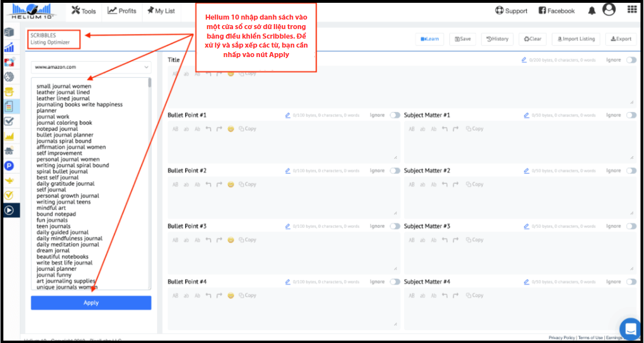
Task: Open the apps grid launcher
Action: pos(632,10)
